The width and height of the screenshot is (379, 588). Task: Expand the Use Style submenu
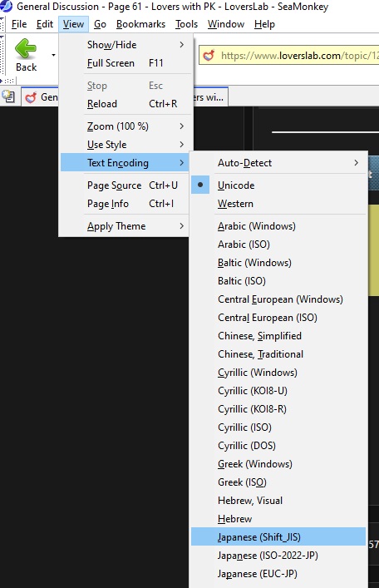[x=126, y=145]
